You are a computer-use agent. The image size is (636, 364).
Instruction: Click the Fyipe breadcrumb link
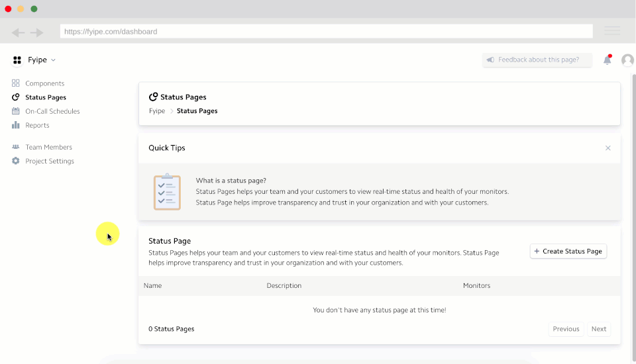pos(157,111)
